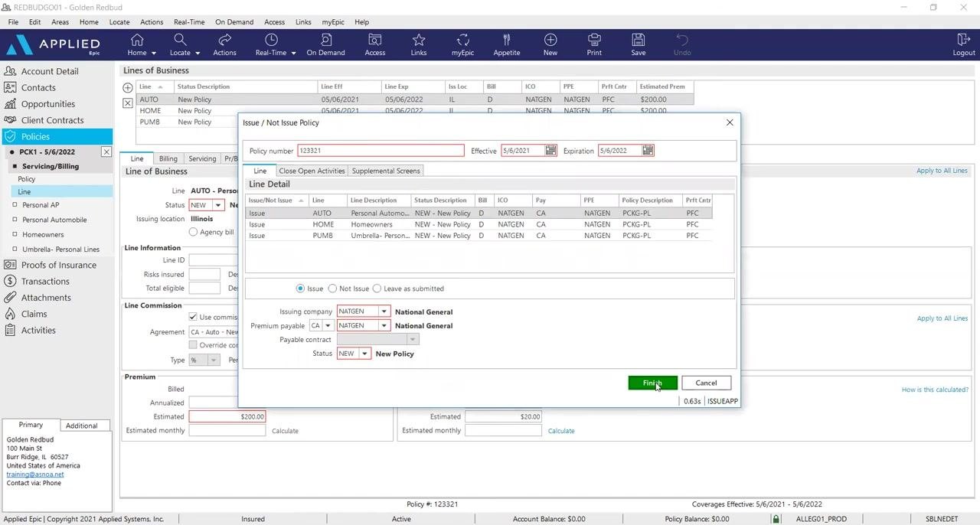The width and height of the screenshot is (980, 525).
Task: Select the Leave as submitted radio button
Action: click(377, 289)
